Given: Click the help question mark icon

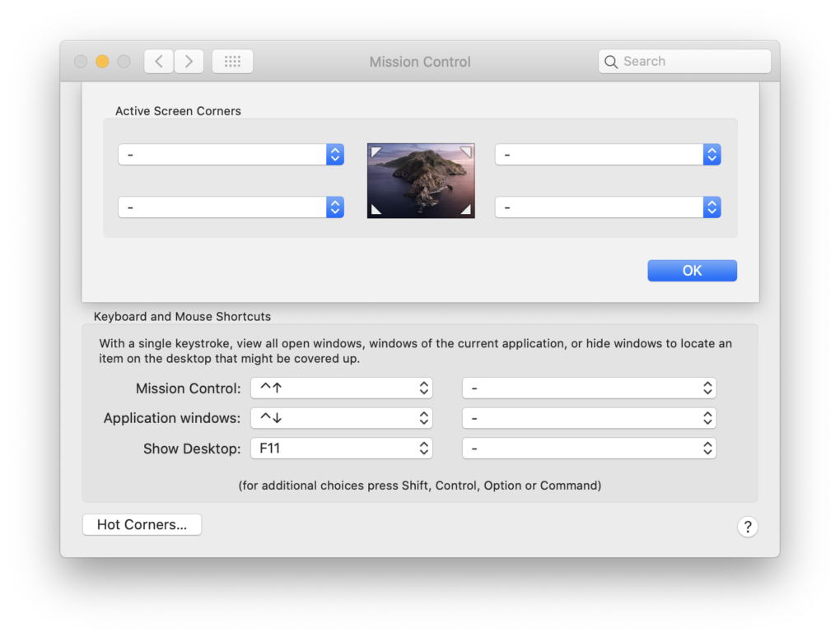Looking at the screenshot, I should [x=747, y=526].
